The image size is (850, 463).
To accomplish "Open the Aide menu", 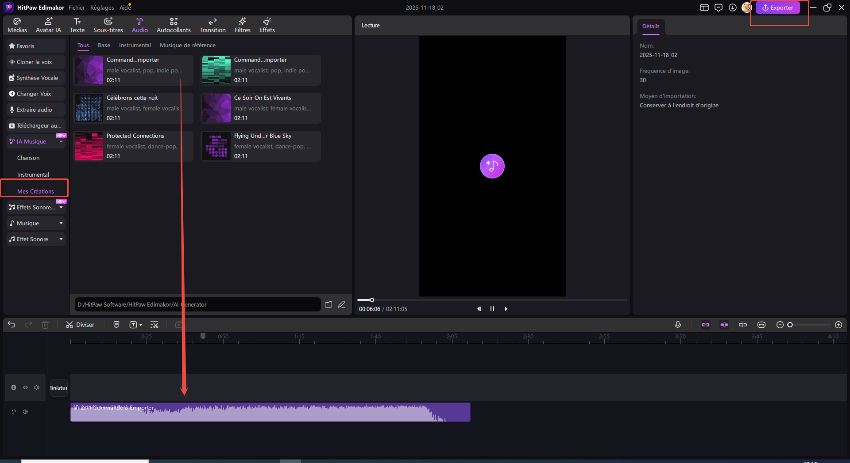I will (x=125, y=8).
